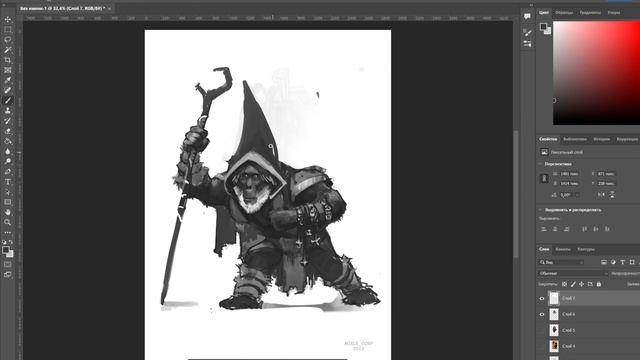
Task: Toggle Quick Mask mode in toolbar
Action: click(8, 265)
